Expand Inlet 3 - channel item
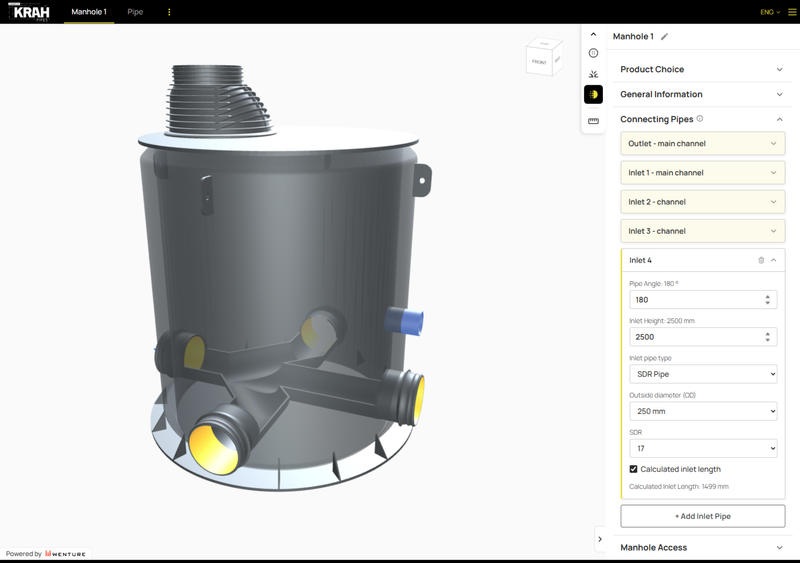The height and width of the screenshot is (563, 800). click(x=703, y=231)
